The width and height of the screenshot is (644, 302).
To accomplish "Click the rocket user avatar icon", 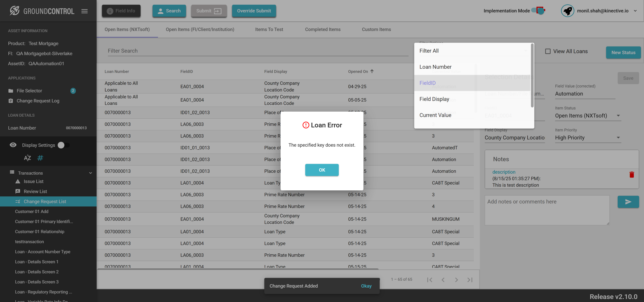I will (567, 11).
